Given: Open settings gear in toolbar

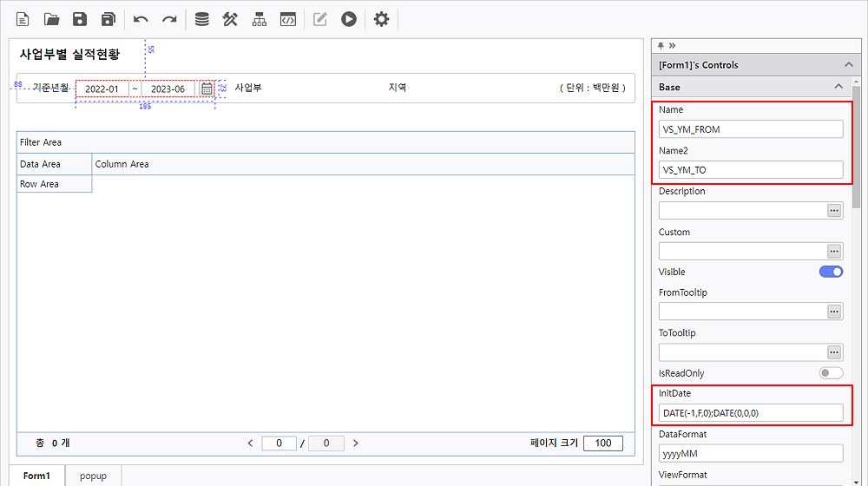Looking at the screenshot, I should pos(381,19).
